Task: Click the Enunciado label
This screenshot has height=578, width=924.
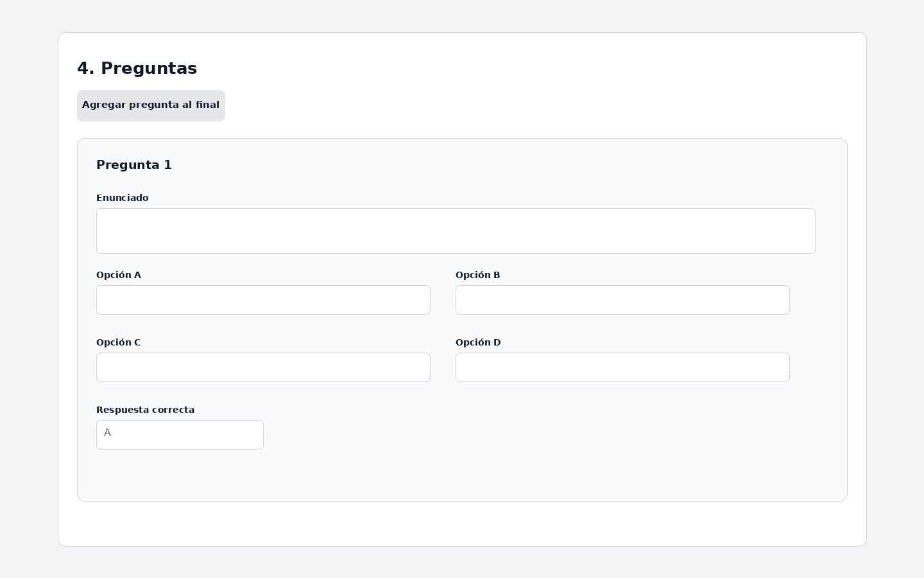Action: pyautogui.click(x=123, y=198)
